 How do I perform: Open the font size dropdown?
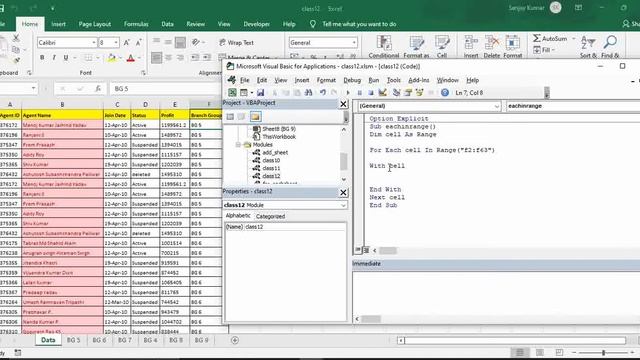(116, 42)
